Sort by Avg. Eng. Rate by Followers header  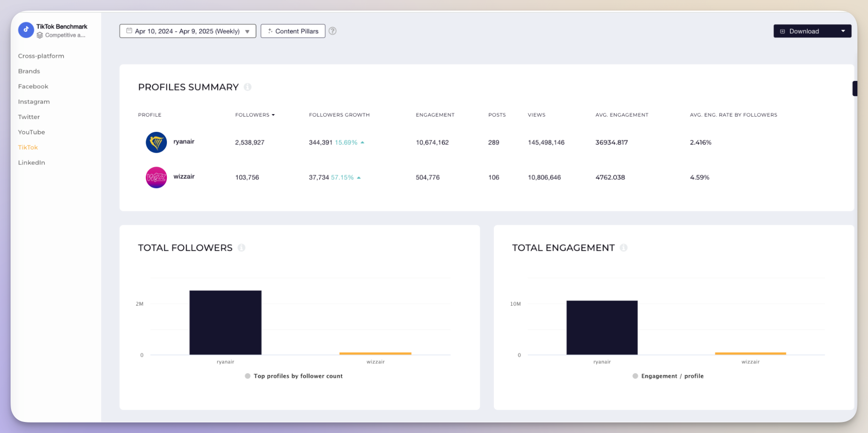click(734, 115)
